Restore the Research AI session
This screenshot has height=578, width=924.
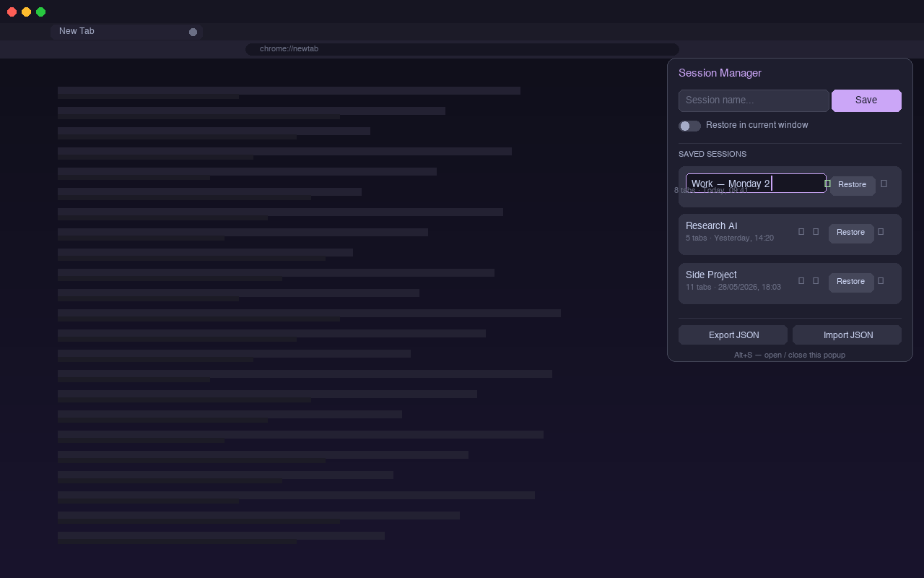point(851,233)
